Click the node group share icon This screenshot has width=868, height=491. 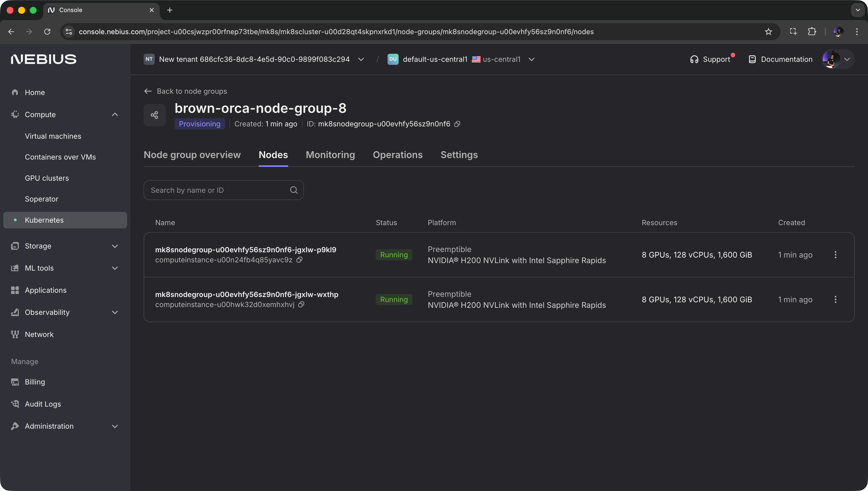[x=155, y=115]
